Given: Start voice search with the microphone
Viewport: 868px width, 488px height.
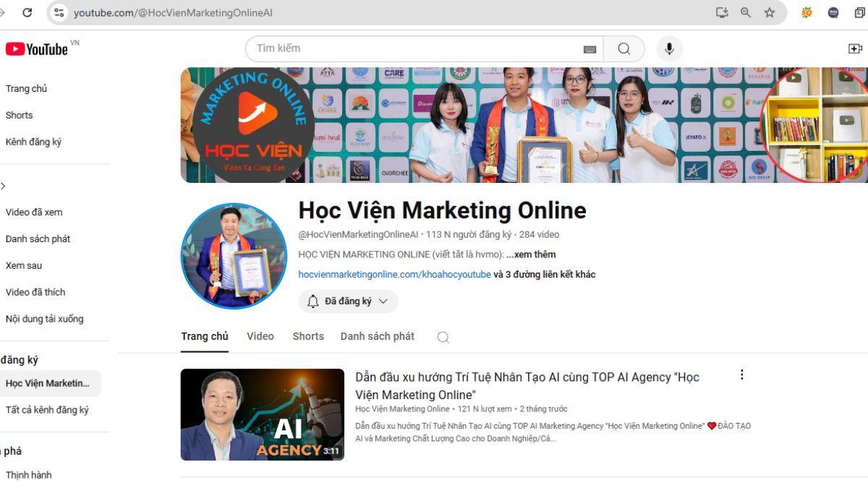Looking at the screenshot, I should click(x=669, y=48).
